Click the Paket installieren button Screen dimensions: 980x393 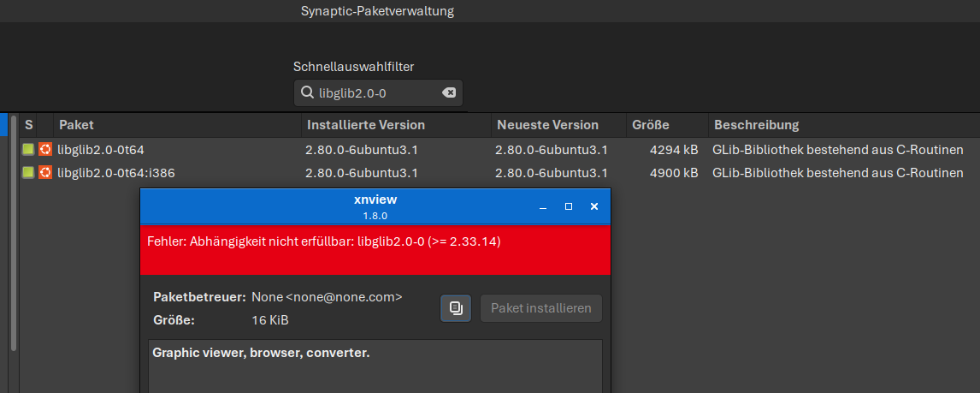click(540, 308)
